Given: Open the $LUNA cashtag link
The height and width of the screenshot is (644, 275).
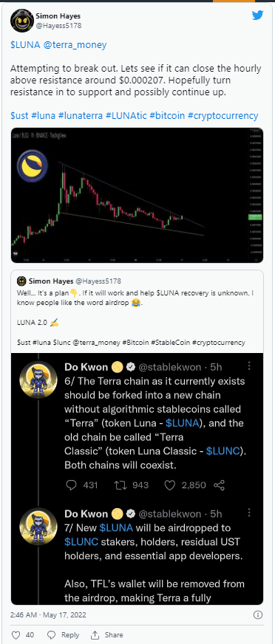Looking at the screenshot, I should coord(25,45).
